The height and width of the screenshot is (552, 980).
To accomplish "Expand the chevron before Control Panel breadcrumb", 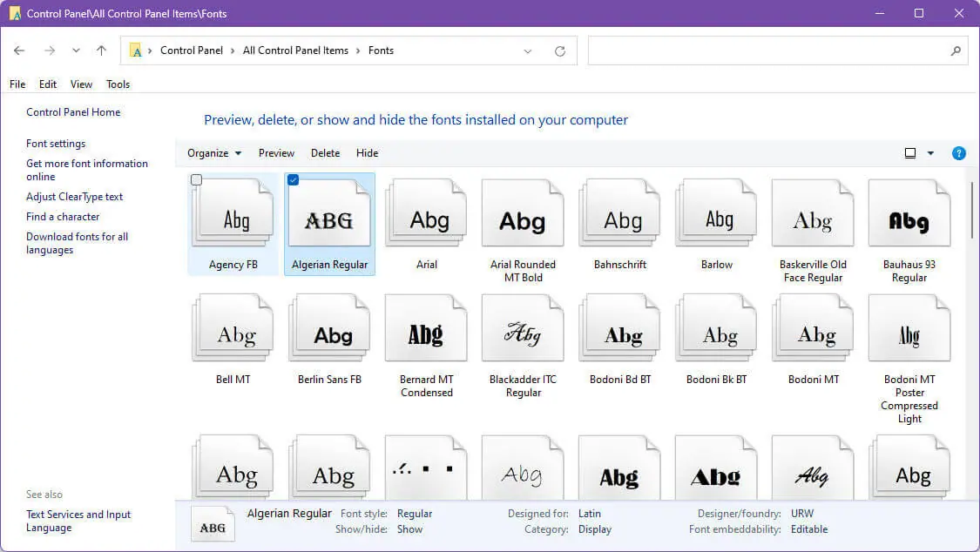I will coord(150,50).
